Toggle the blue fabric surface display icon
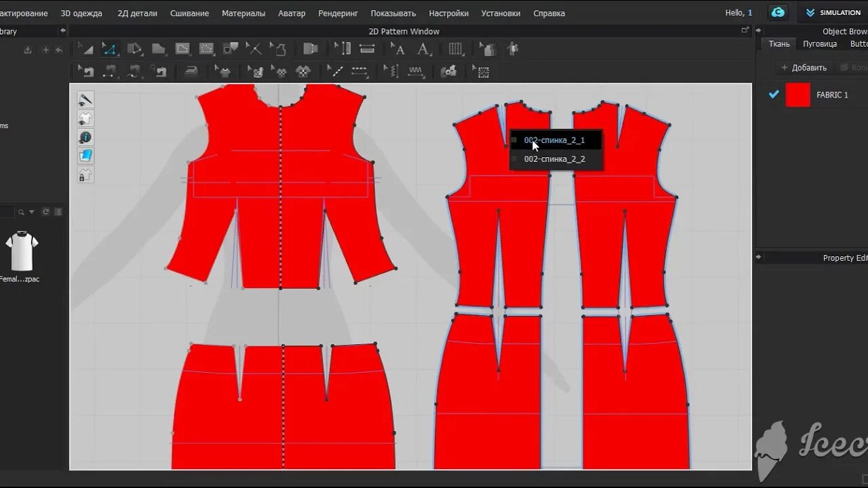Viewport: 868px width, 488px height. tap(85, 156)
